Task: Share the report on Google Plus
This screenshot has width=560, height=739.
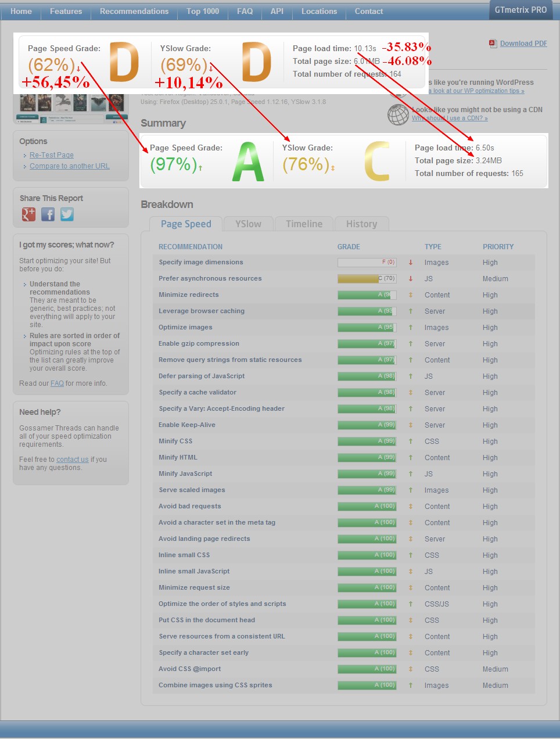Action: coord(28,214)
